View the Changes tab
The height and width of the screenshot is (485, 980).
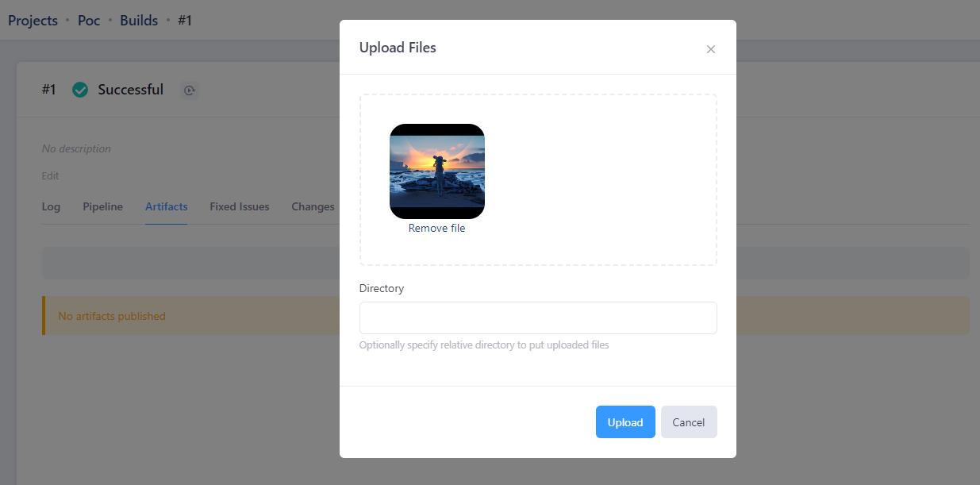(312, 207)
